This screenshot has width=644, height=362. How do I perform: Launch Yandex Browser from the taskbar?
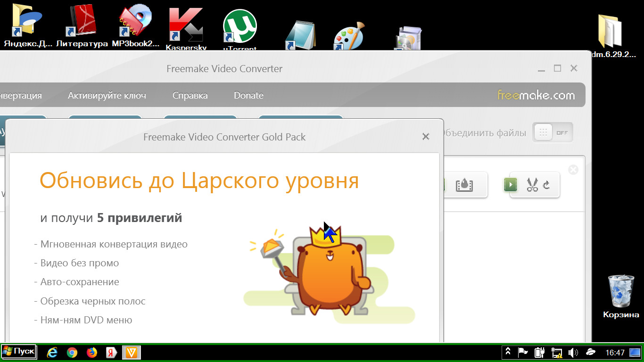(112, 352)
